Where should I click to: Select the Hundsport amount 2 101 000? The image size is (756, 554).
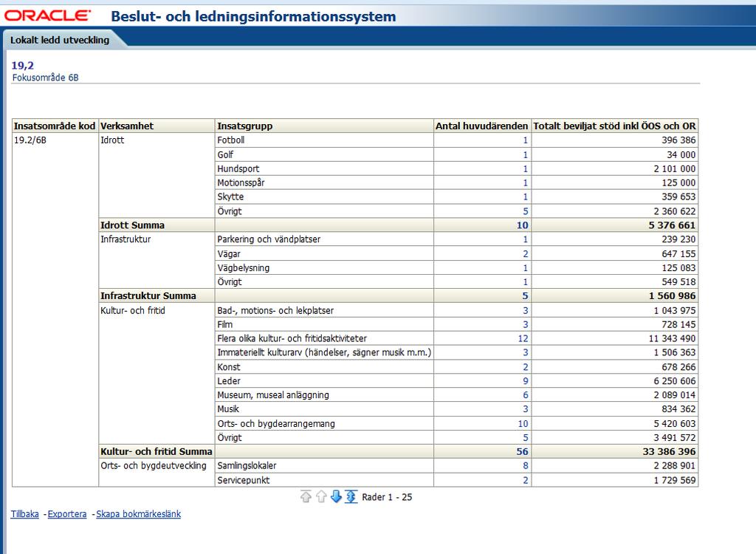pos(615,168)
